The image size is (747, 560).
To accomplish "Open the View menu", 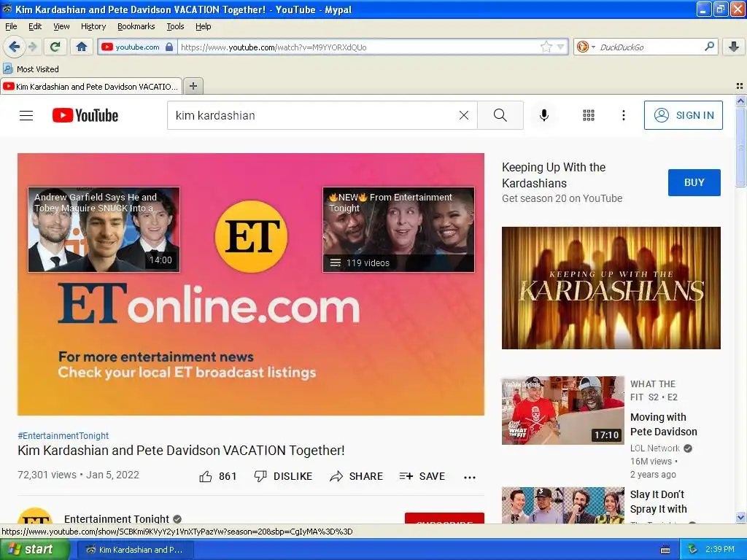I will (x=61, y=26).
